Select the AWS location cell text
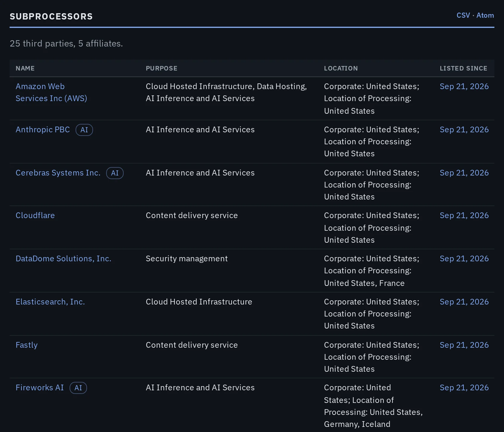This screenshot has width=504, height=432. click(372, 99)
